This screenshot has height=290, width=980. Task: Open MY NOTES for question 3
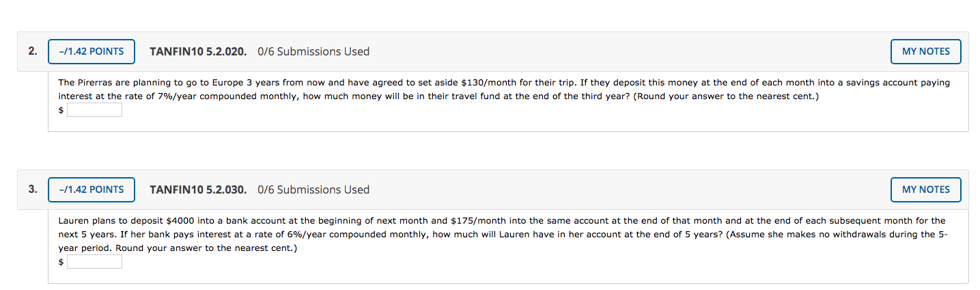click(925, 189)
